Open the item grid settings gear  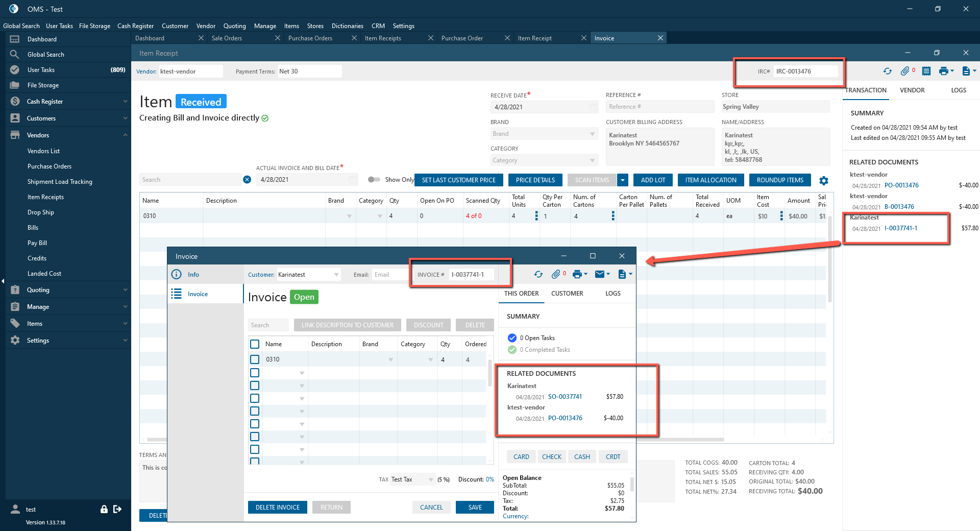(x=824, y=181)
